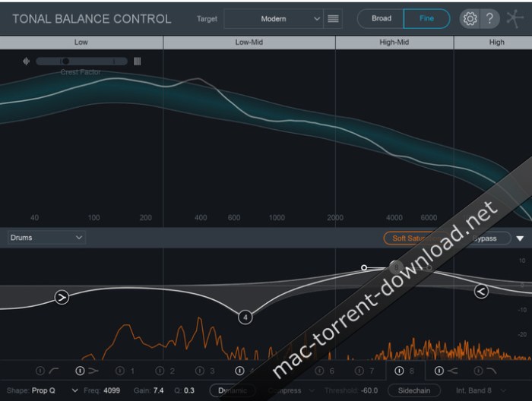Click the Crest Factor bars icon
The height and width of the screenshot is (401, 532).
point(137,62)
